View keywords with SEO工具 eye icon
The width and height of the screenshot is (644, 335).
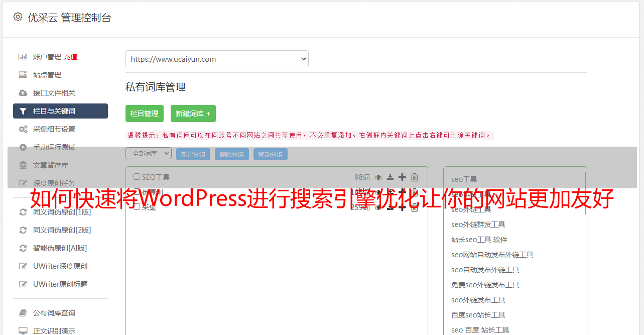(x=378, y=177)
